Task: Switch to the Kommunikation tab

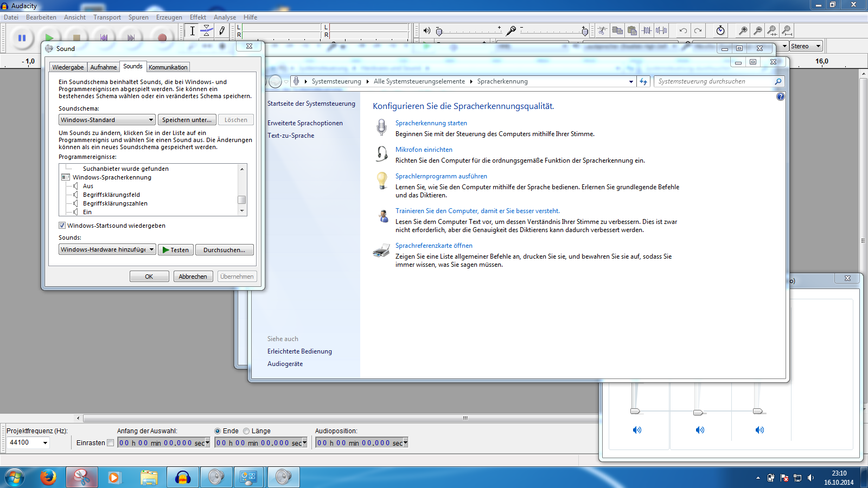Action: 168,67
